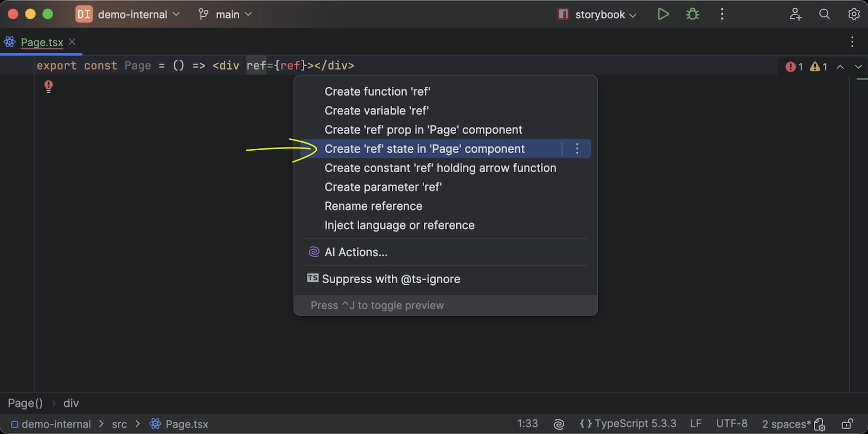Click the error count indicator
Viewport: 868px width, 434px height.
[x=794, y=67]
